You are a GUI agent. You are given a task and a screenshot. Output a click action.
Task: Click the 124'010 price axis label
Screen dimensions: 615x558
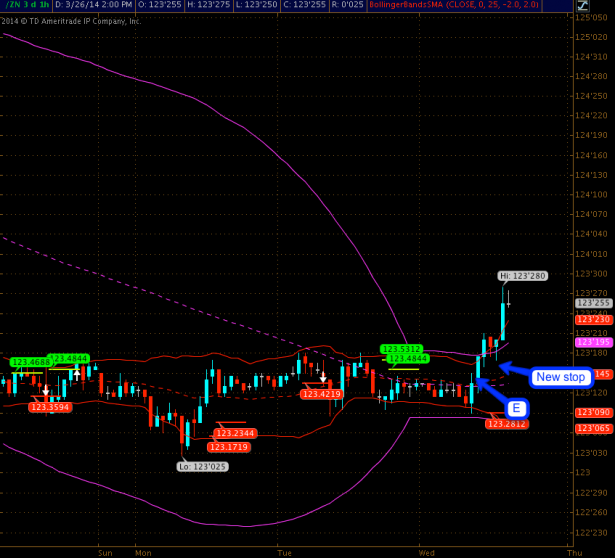pos(591,254)
